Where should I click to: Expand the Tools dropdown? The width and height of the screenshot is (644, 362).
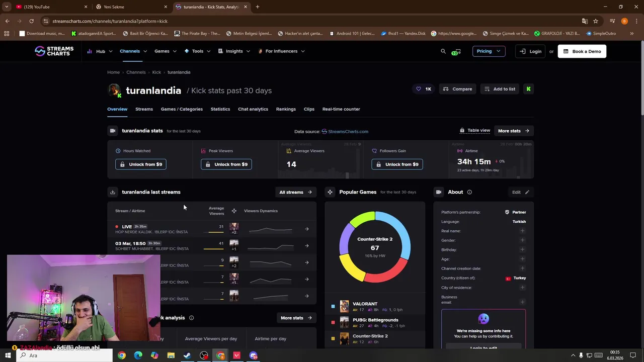(x=197, y=51)
